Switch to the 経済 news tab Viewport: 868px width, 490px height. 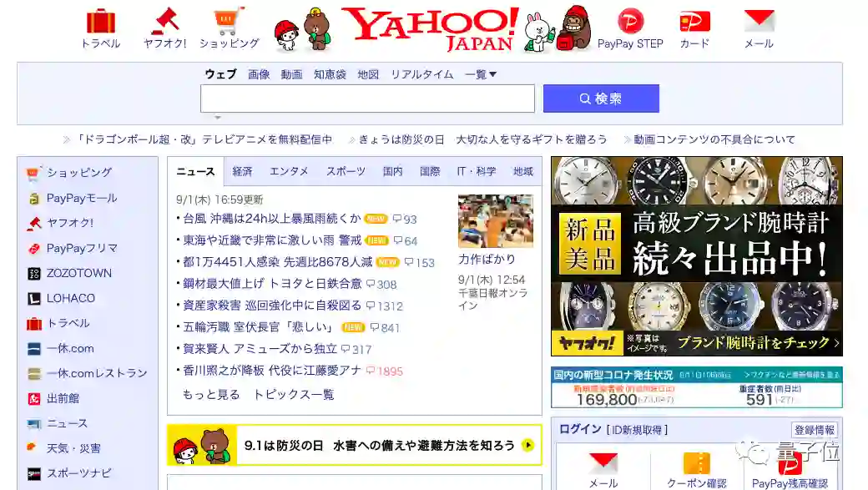click(242, 172)
